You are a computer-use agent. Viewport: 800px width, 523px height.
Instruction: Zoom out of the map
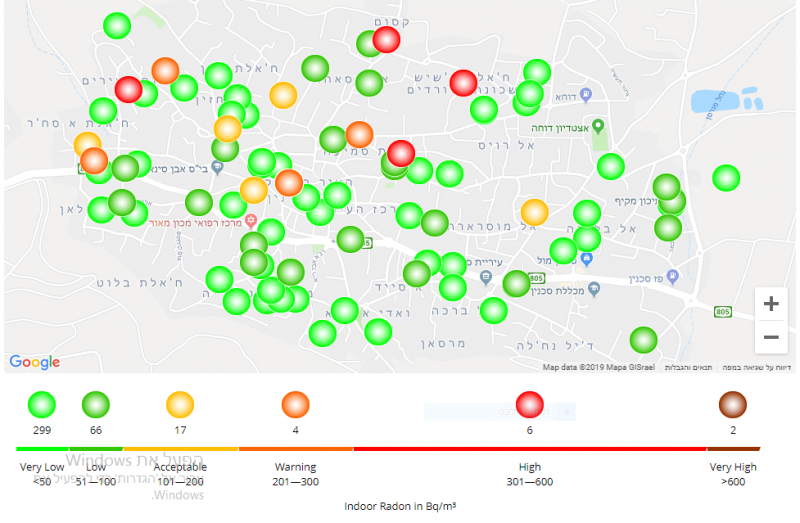(x=770, y=338)
